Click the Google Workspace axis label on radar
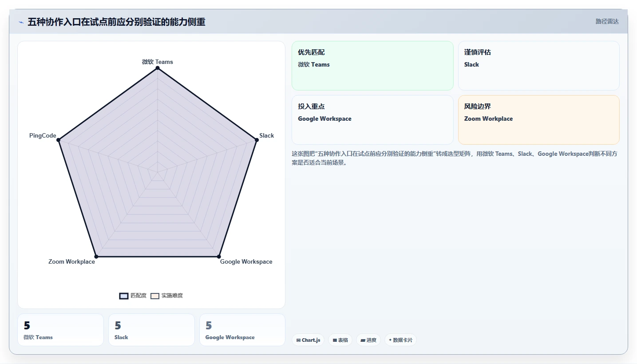The height and width of the screenshot is (364, 637). point(246,261)
